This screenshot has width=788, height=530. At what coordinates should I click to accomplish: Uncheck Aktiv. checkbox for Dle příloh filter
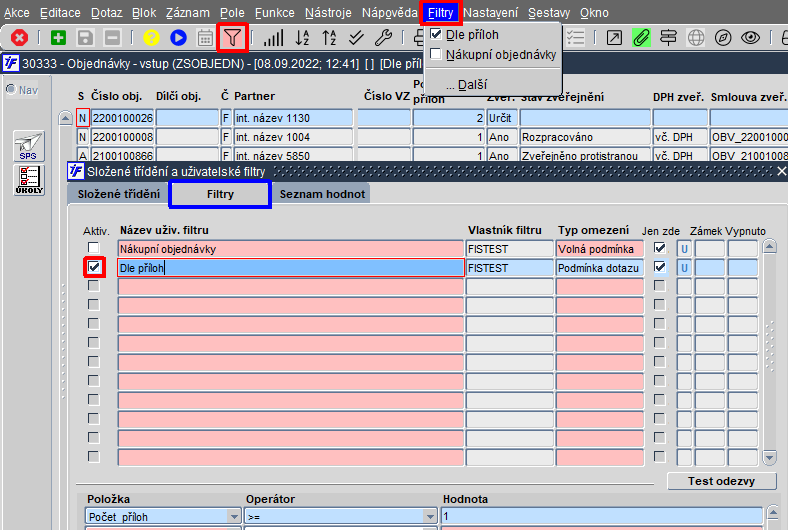pos(94,268)
